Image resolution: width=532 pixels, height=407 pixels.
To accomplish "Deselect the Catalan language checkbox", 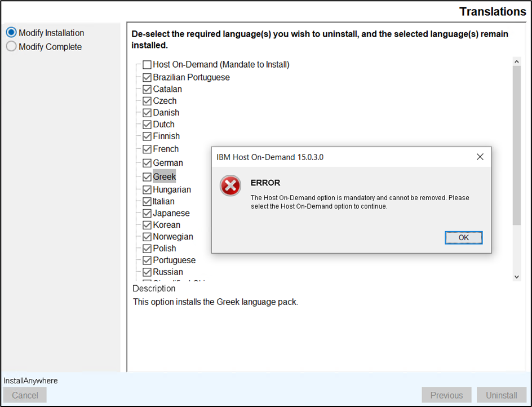I will click(x=147, y=90).
